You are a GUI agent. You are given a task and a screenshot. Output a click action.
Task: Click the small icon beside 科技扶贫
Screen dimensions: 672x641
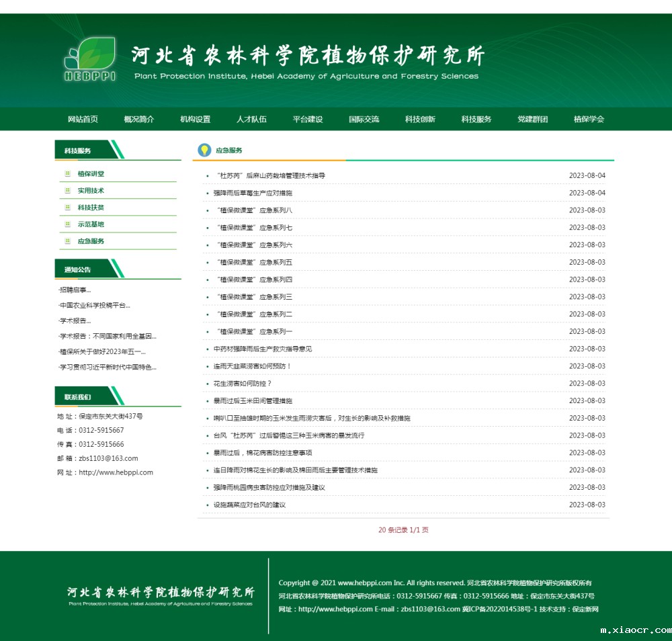67,208
